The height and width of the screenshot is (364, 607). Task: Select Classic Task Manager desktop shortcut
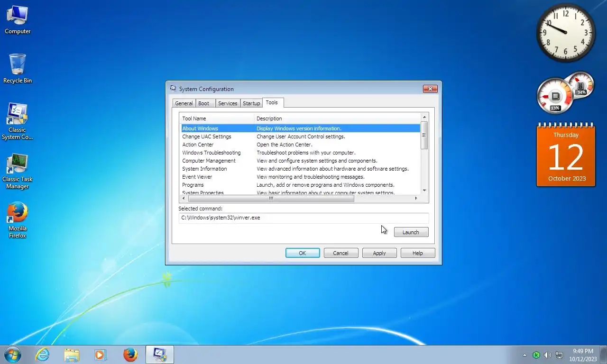click(18, 171)
